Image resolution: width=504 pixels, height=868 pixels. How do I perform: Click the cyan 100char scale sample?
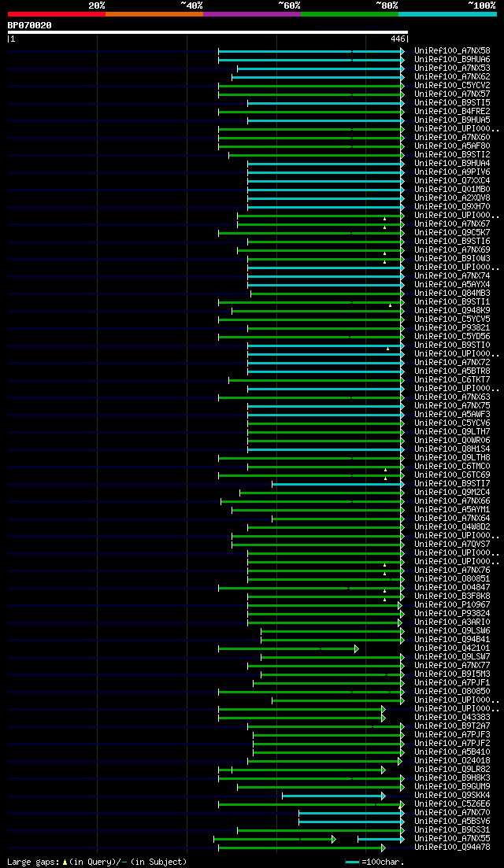pos(352,862)
